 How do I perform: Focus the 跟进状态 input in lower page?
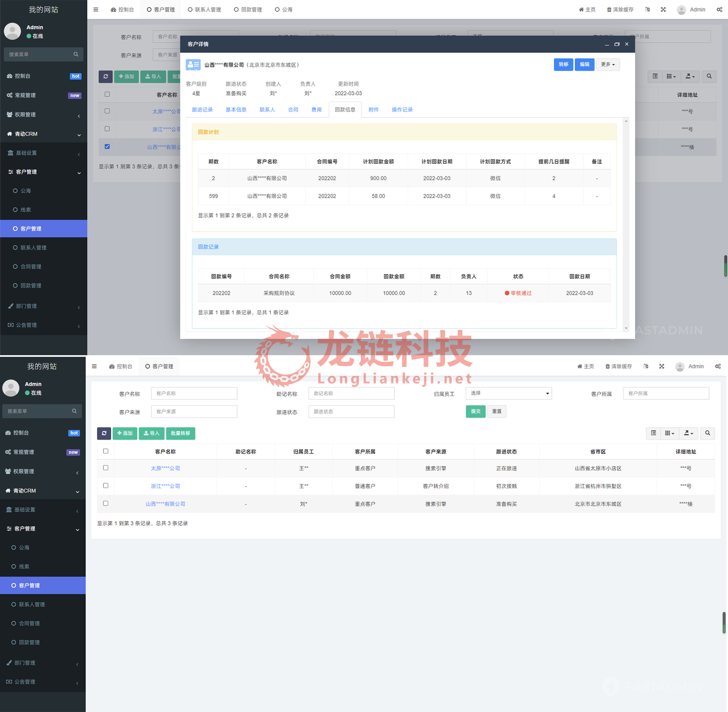[x=351, y=411]
